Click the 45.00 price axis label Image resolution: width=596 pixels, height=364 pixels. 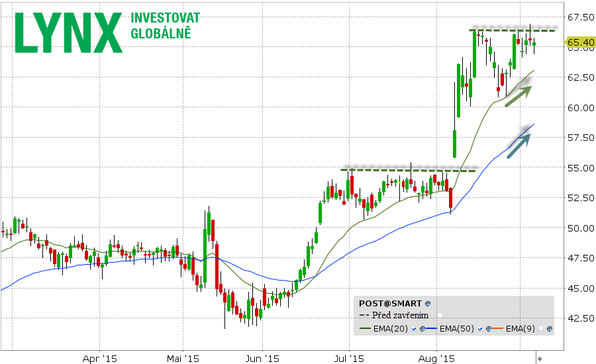[580, 289]
